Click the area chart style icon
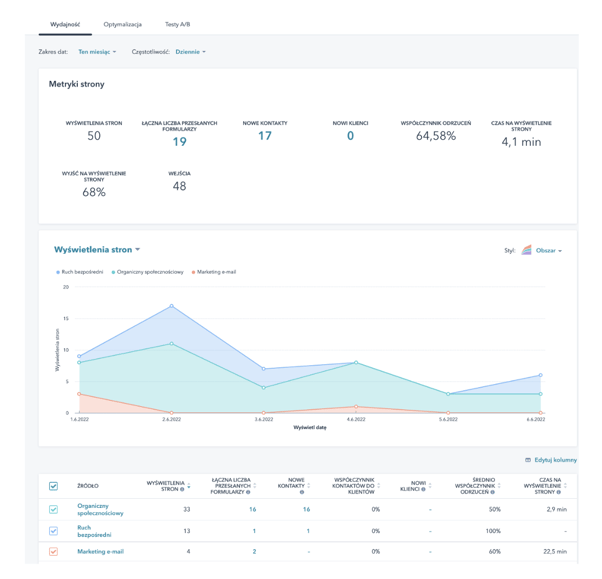Viewport: 602px width, 579px height. pos(526,250)
